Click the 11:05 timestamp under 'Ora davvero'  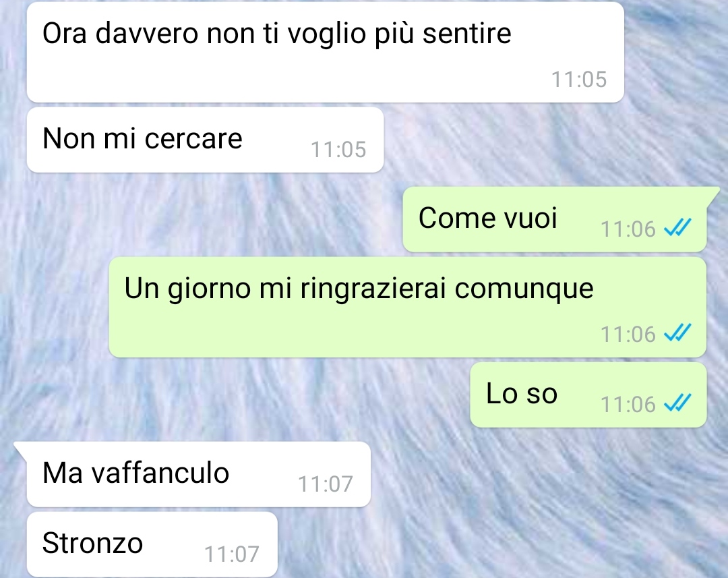click(x=578, y=80)
